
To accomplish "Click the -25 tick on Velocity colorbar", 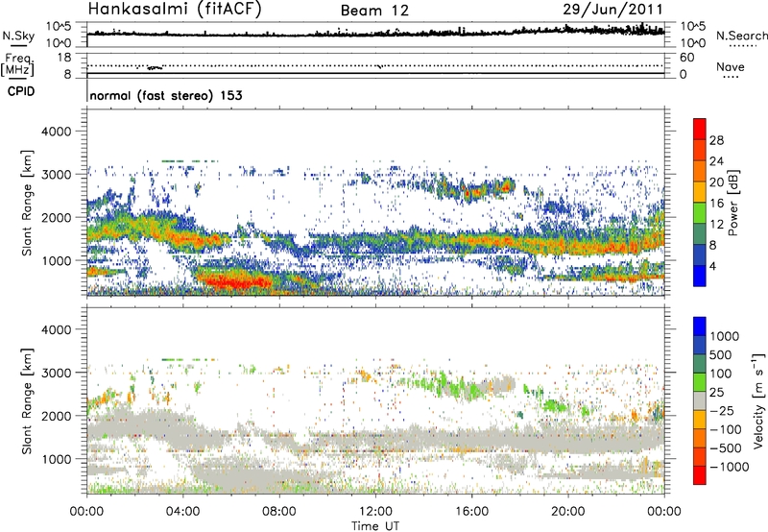I will click(724, 410).
